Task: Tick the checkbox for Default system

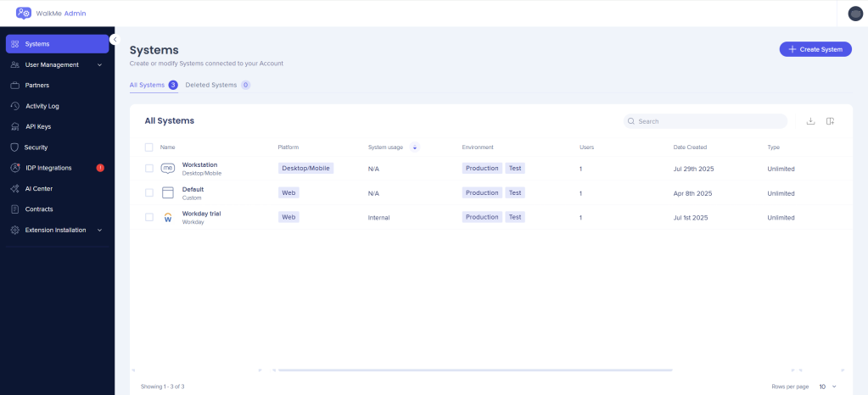Action: click(x=149, y=193)
